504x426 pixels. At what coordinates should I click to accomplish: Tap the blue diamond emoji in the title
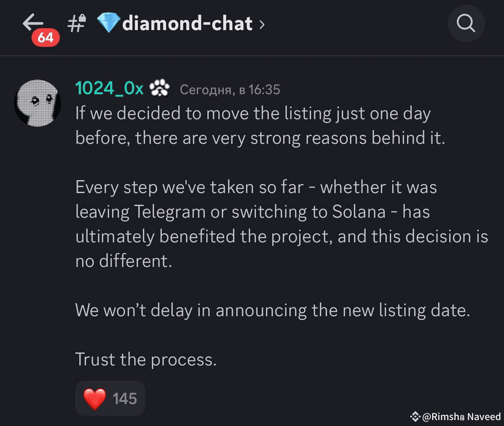[x=108, y=23]
